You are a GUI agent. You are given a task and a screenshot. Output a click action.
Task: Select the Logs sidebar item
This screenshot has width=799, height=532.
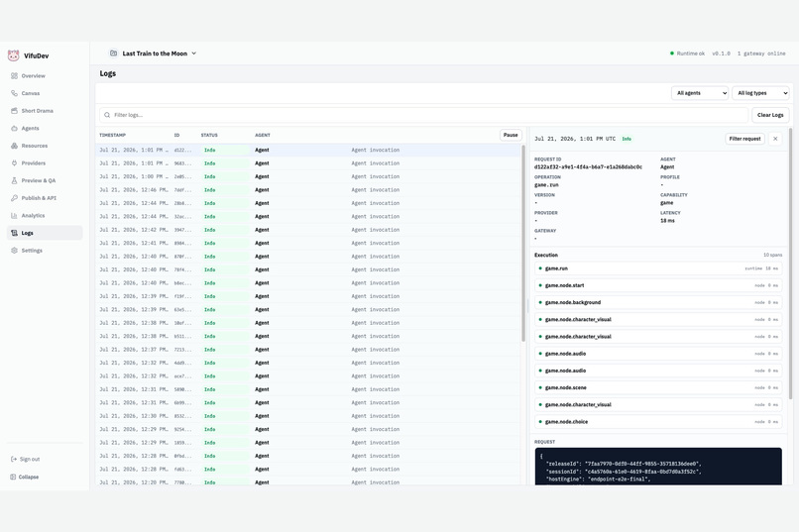coord(45,233)
